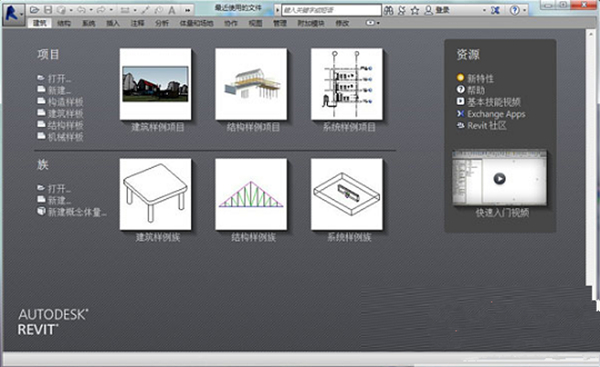Open the Redo history dropdown arrow
This screenshot has height=367, width=600.
point(111,10)
